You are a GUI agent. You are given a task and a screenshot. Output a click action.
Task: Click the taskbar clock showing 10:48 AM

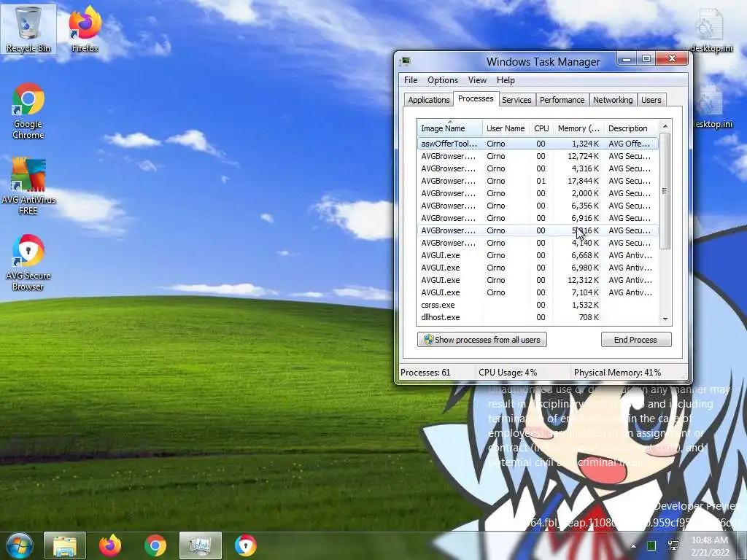point(710,546)
